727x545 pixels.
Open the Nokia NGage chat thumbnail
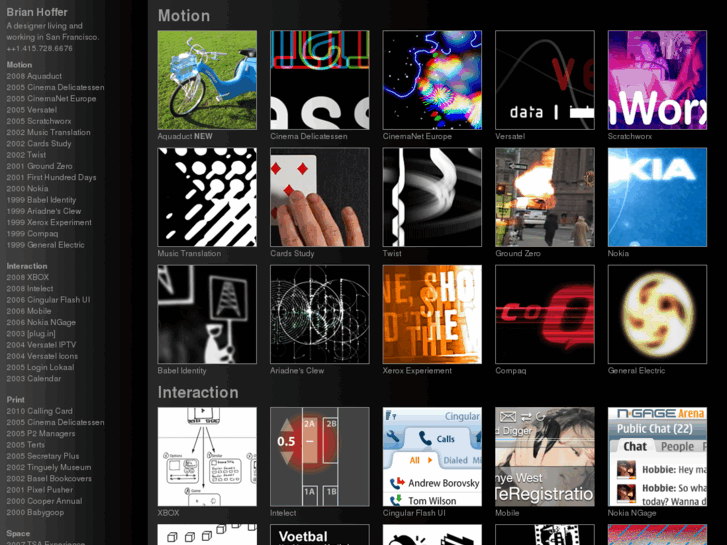click(x=657, y=457)
